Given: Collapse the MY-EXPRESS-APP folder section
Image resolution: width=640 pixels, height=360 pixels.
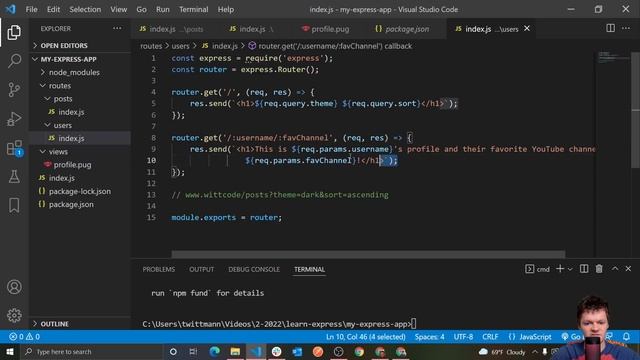Looking at the screenshot, I should (x=80, y=59).
